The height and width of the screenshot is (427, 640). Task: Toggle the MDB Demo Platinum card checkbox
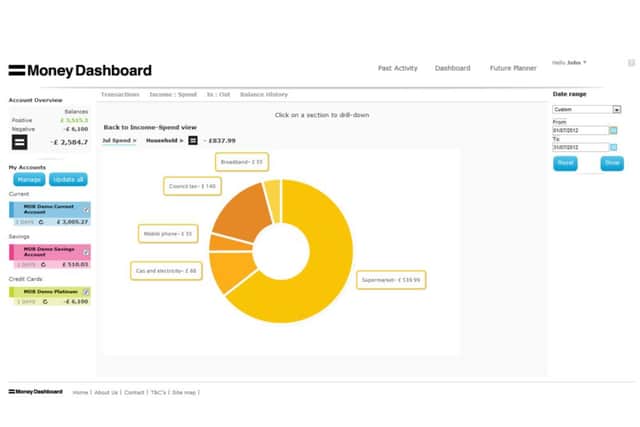(86, 292)
